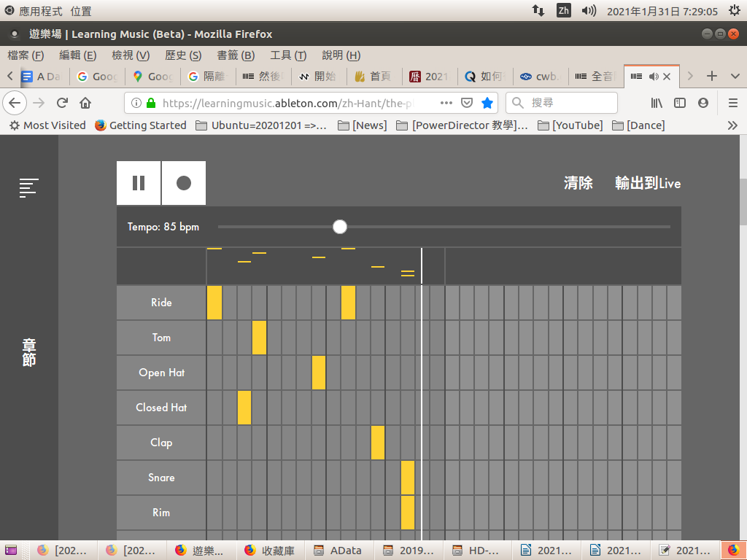
Task: Open the 工具 (T) menu
Action: coord(288,55)
